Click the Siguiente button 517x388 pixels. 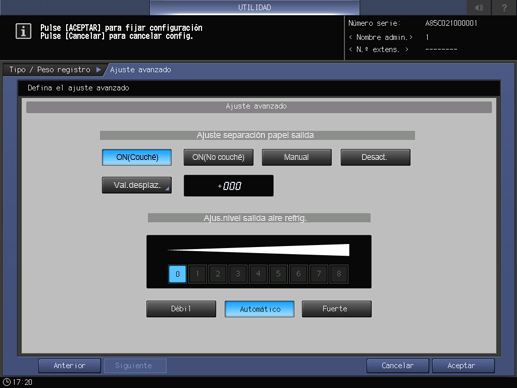coord(135,366)
